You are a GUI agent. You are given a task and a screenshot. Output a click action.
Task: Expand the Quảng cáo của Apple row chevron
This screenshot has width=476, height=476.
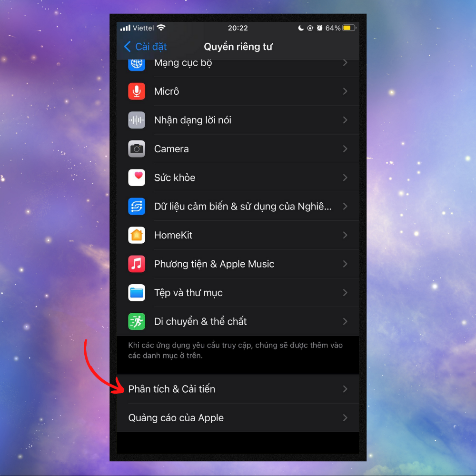pos(345,417)
